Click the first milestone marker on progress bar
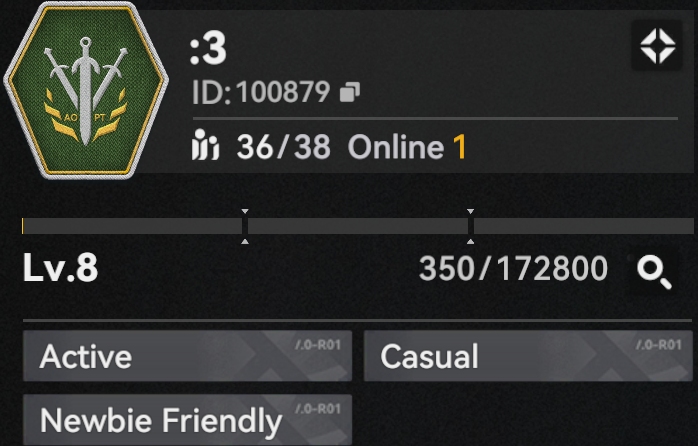Viewport: 698px width, 446px height. pyautogui.click(x=245, y=226)
